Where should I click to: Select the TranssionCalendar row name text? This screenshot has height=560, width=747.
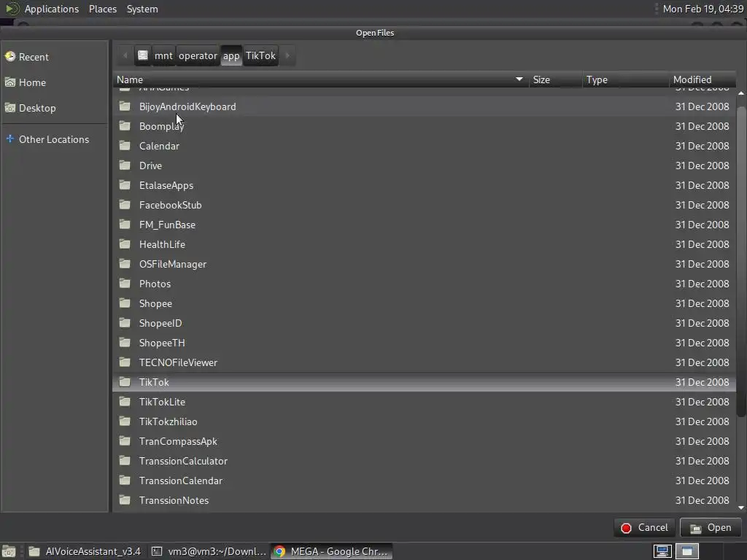pos(181,481)
